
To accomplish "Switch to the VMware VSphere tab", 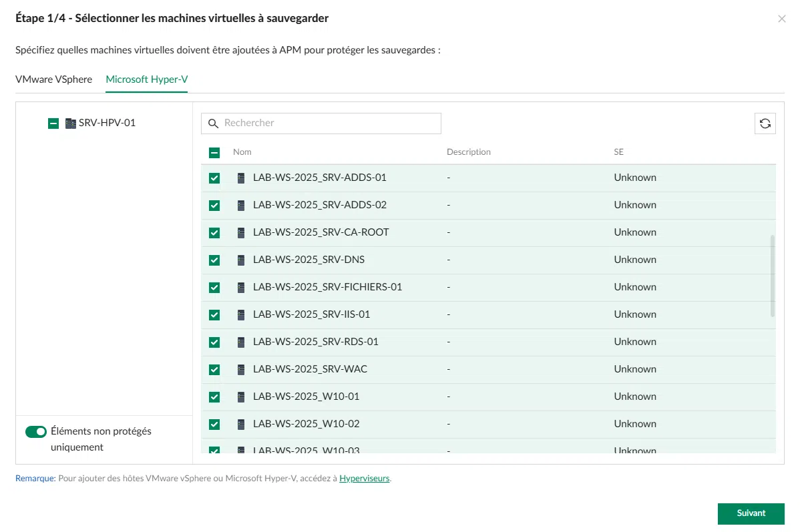I will [53, 79].
